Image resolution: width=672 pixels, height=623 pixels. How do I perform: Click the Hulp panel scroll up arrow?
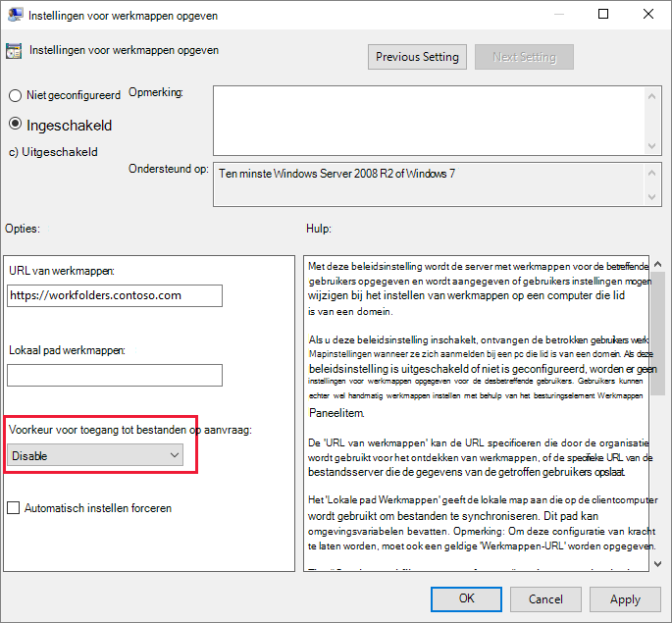tap(658, 264)
